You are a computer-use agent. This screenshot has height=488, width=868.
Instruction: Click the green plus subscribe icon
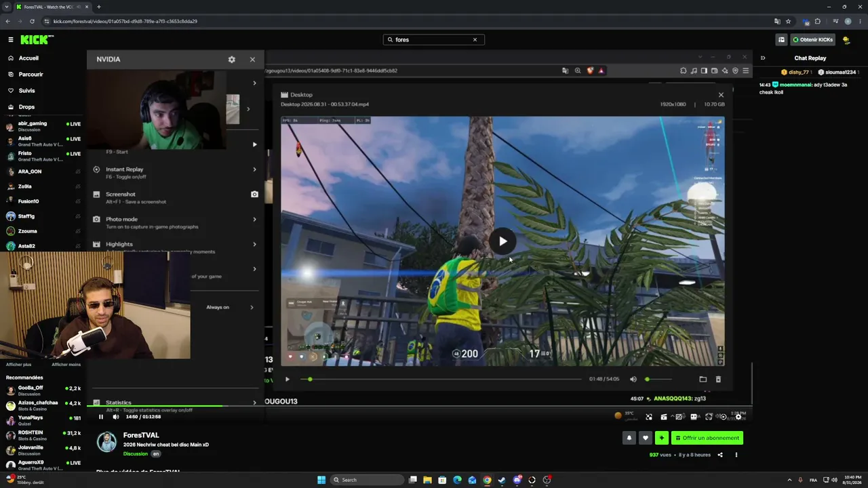pos(662,438)
